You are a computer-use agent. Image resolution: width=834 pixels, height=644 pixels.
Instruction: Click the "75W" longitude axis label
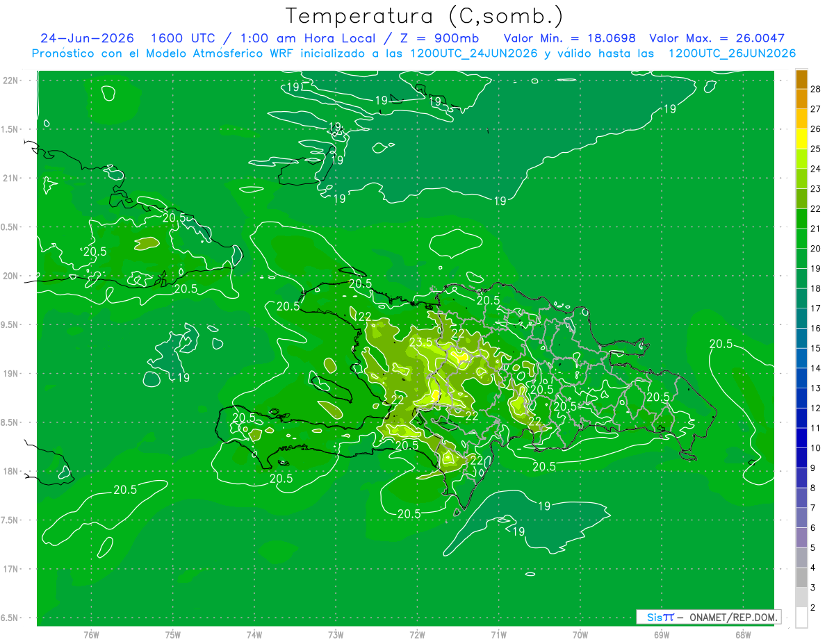[173, 634]
